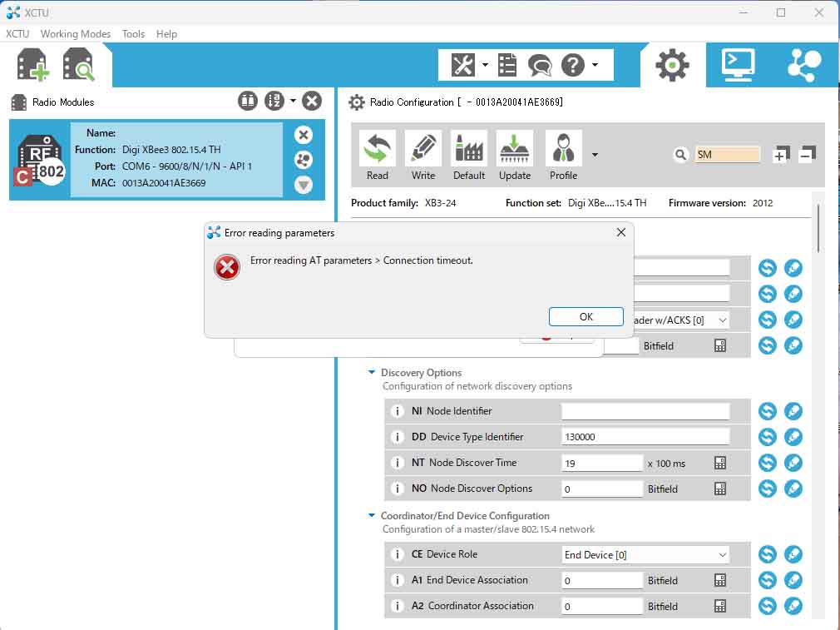Click OK in the error dialog
Viewport: 840px width, 630px height.
(x=586, y=316)
